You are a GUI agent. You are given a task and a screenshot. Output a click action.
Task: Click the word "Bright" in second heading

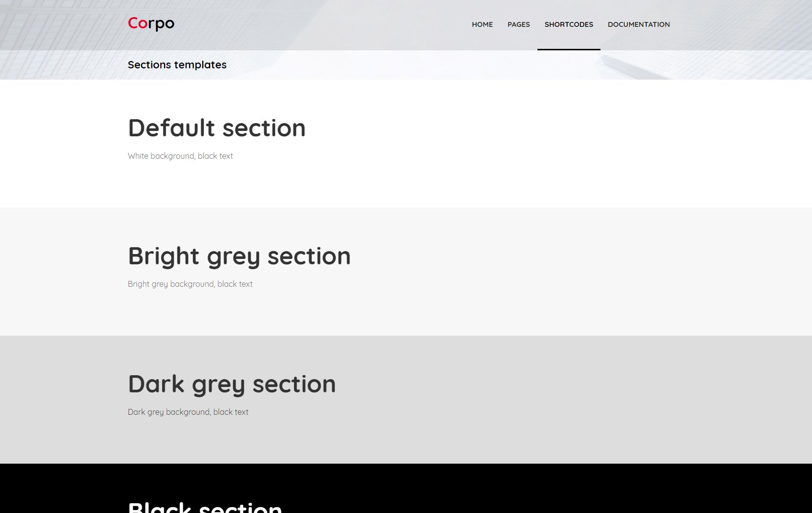(164, 256)
